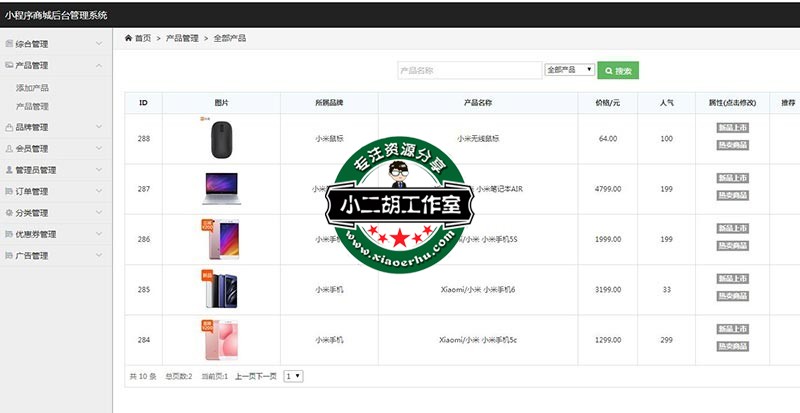Image resolution: width=800 pixels, height=413 pixels.
Task: Toggle 新品上市 tag for product 284
Action: point(732,329)
